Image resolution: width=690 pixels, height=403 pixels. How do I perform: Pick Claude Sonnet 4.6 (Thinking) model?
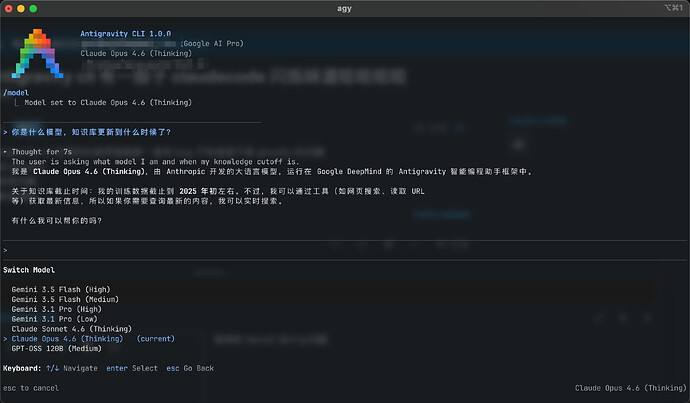pyautogui.click(x=71, y=329)
